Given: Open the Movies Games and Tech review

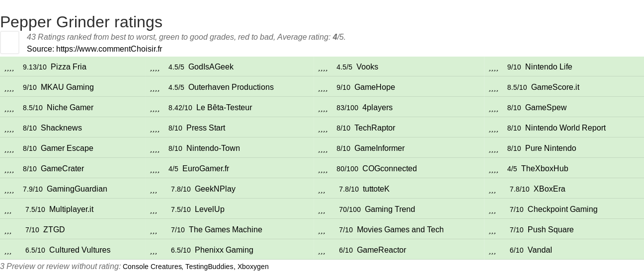Looking at the screenshot, I should [400, 230].
